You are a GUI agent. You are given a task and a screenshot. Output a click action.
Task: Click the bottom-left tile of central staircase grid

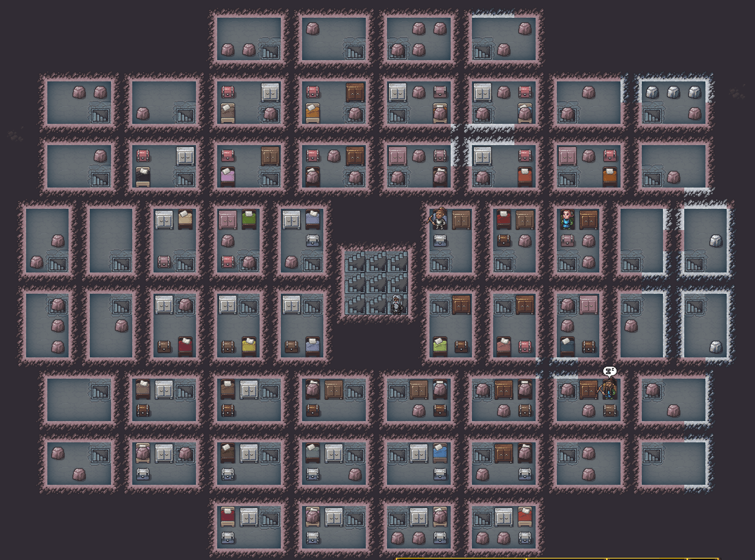355,304
